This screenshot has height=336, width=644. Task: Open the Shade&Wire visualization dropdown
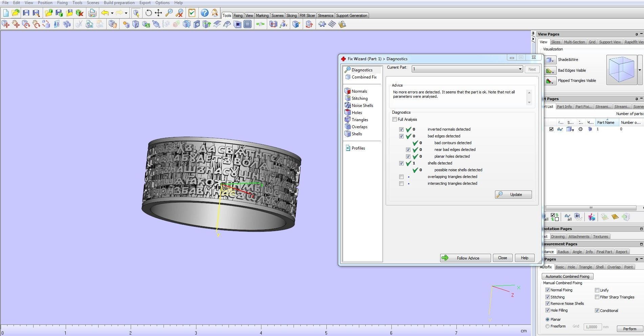(550, 60)
